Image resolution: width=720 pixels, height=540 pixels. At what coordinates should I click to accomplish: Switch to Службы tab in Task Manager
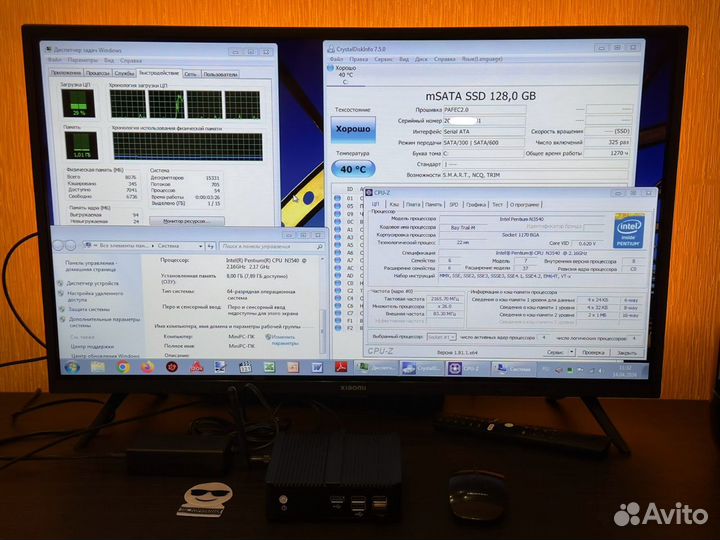tap(124, 73)
